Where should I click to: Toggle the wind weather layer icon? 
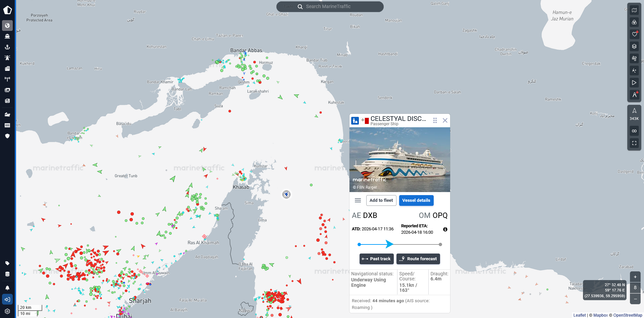tap(634, 58)
